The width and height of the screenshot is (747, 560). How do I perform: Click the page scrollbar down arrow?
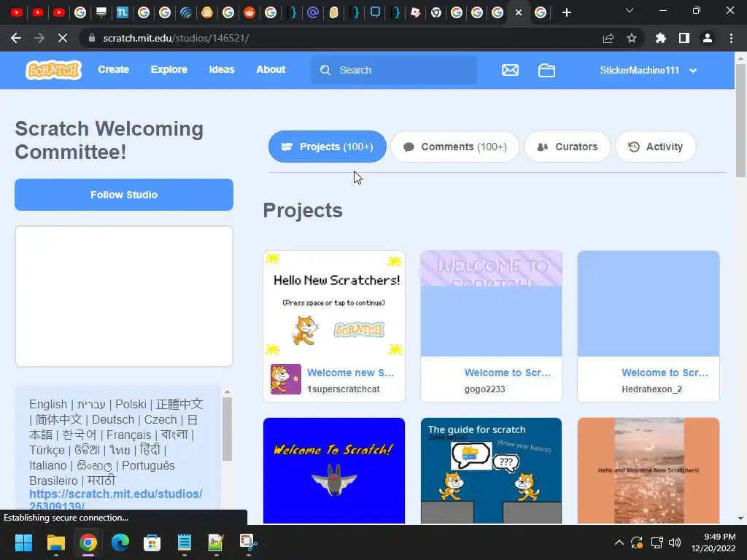pyautogui.click(x=740, y=518)
